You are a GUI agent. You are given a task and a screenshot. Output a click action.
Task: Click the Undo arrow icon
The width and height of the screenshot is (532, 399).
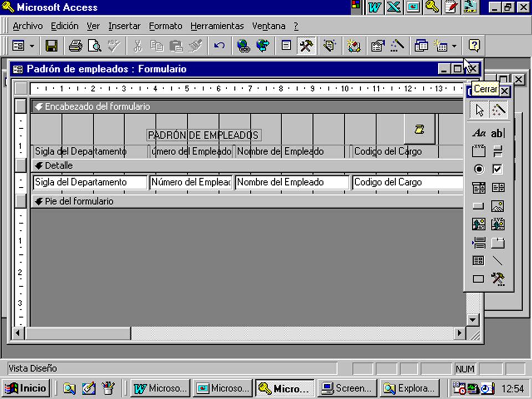click(219, 45)
